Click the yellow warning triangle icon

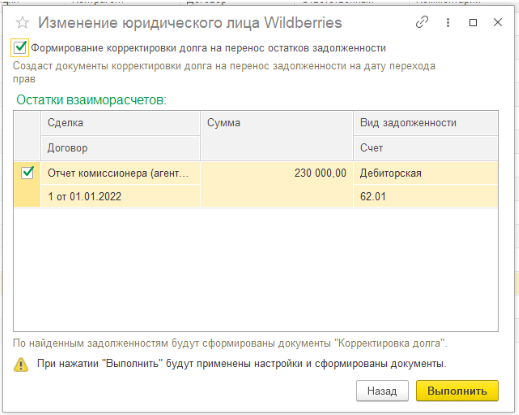point(21,364)
